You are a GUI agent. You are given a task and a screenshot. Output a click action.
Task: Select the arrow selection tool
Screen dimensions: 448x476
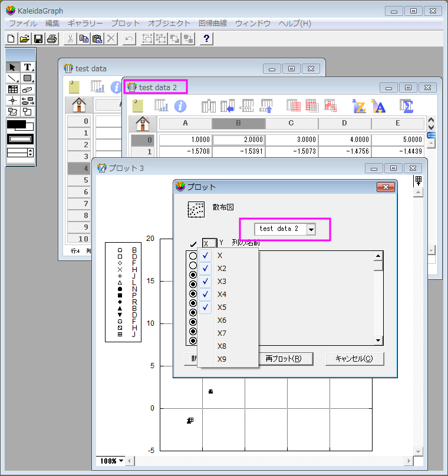point(13,67)
